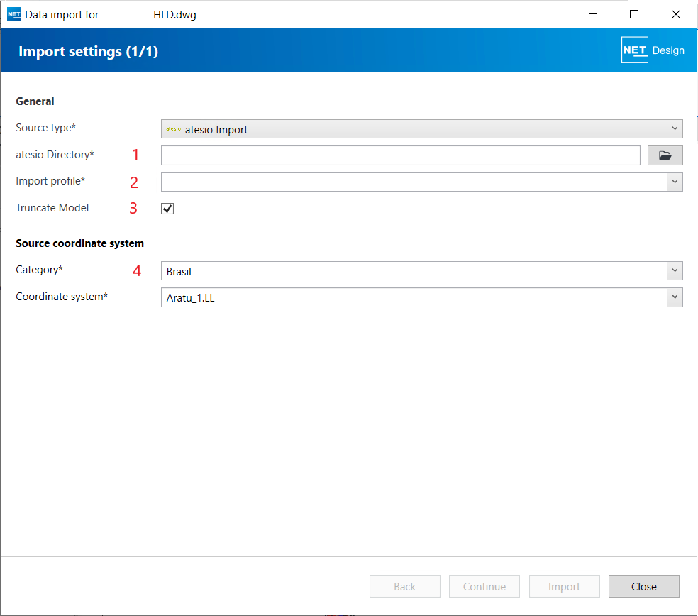
Task: Click the NET Design logo in header
Action: [x=653, y=50]
